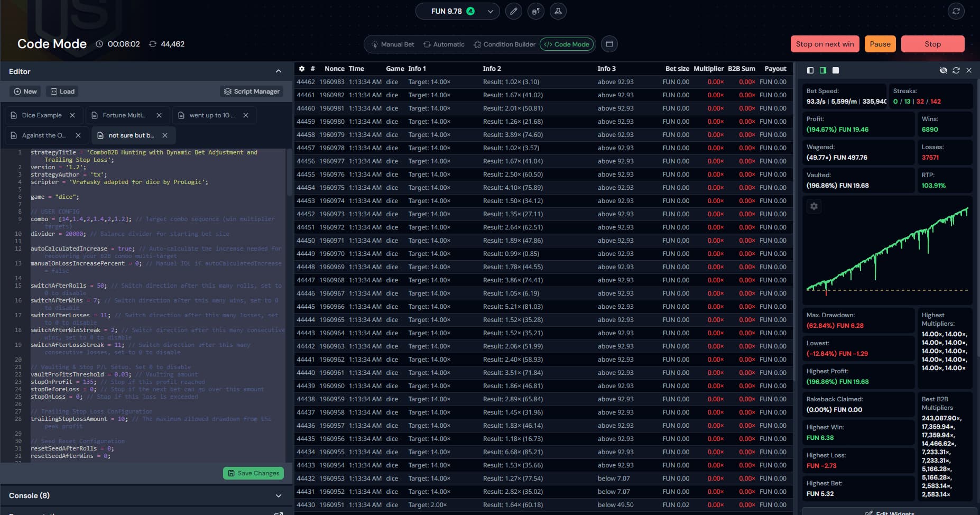This screenshot has width=980, height=515.
Task: Open the Dice Example script tab
Action: tap(42, 115)
